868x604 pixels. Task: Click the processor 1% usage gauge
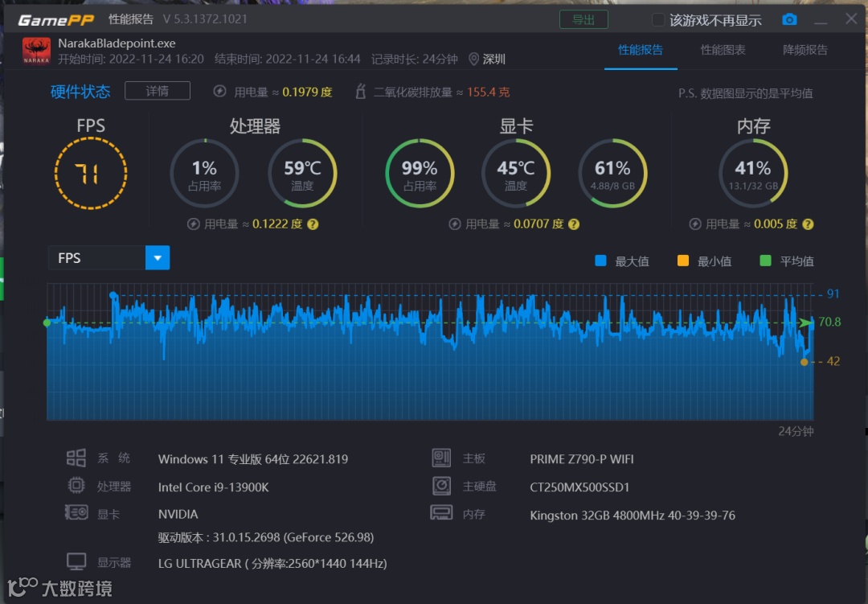pyautogui.click(x=204, y=174)
